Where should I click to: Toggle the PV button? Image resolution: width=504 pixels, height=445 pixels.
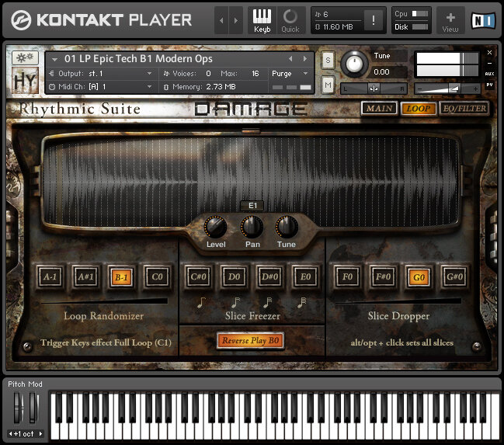pyautogui.click(x=489, y=85)
